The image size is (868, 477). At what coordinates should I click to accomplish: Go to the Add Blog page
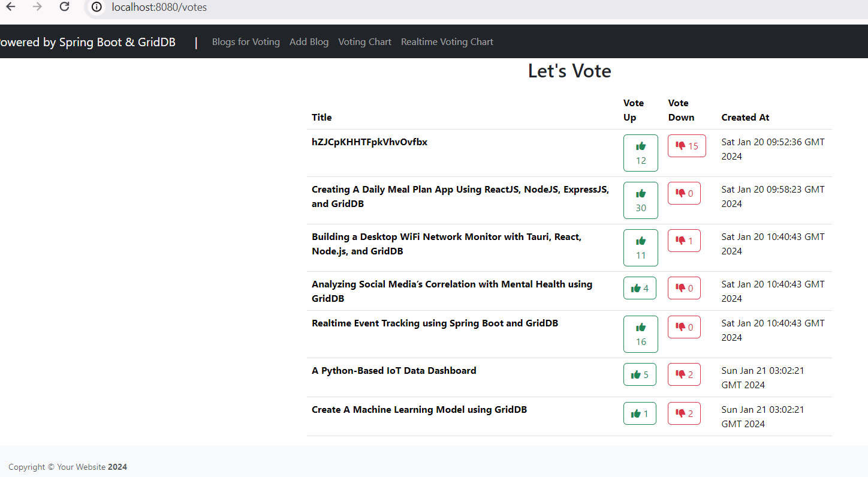click(309, 42)
